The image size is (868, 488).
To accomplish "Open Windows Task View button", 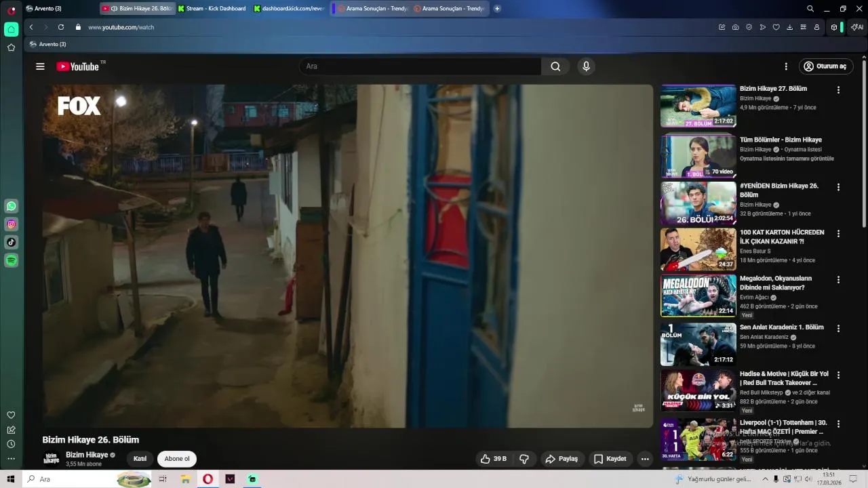I will 163,479.
